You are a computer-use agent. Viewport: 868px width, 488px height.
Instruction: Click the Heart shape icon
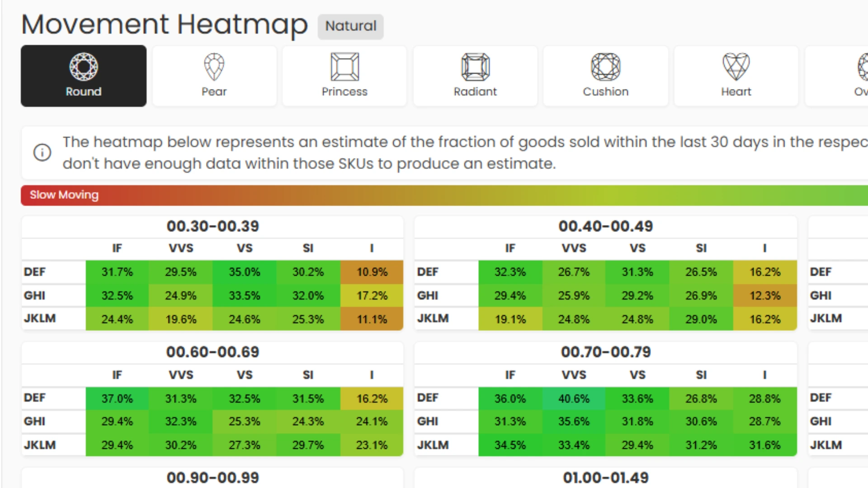pos(736,67)
